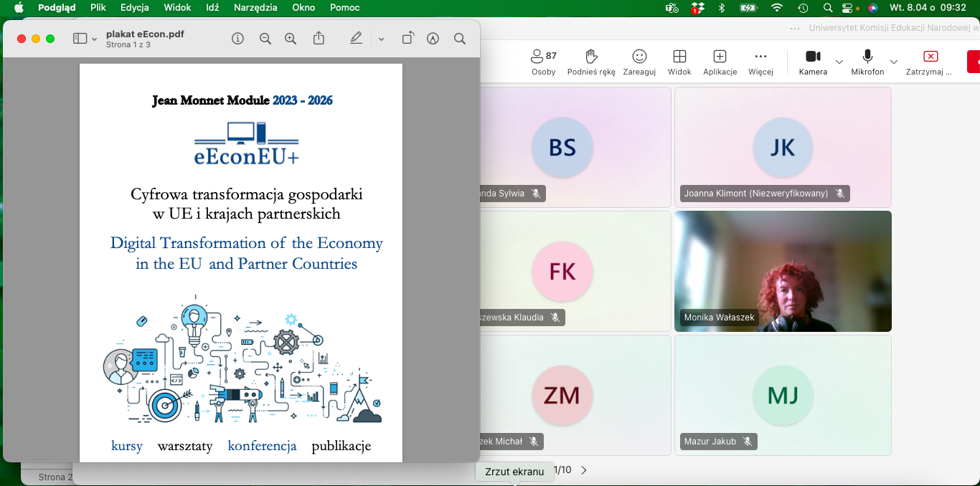Open the Edycja menu in menu bar
This screenshot has height=486, width=980.
click(135, 8)
